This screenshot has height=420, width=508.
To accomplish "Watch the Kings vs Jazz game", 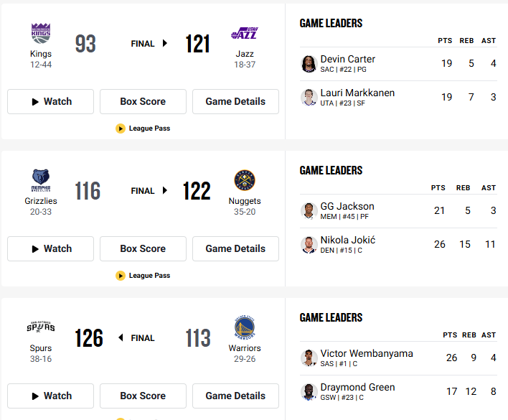I will [x=50, y=102].
